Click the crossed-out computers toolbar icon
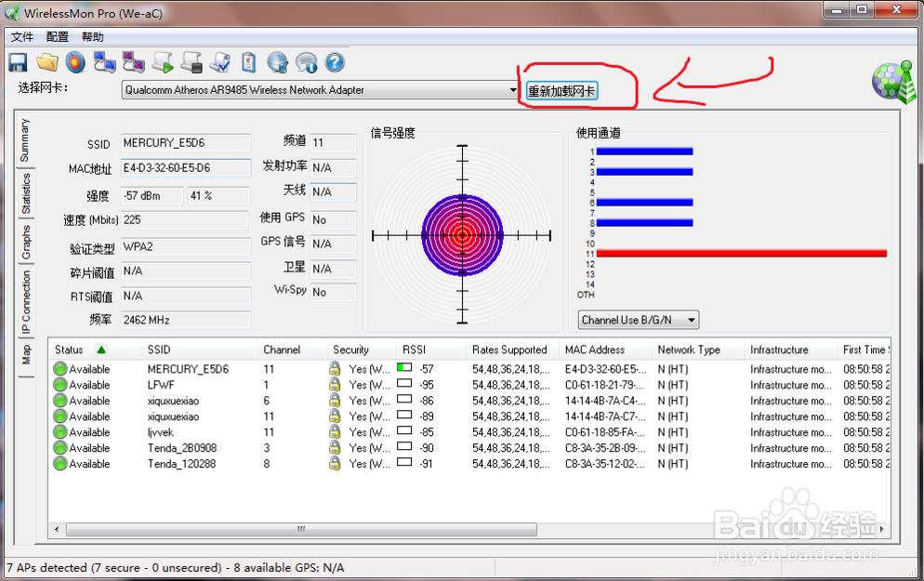Image resolution: width=924 pixels, height=581 pixels. point(133,62)
